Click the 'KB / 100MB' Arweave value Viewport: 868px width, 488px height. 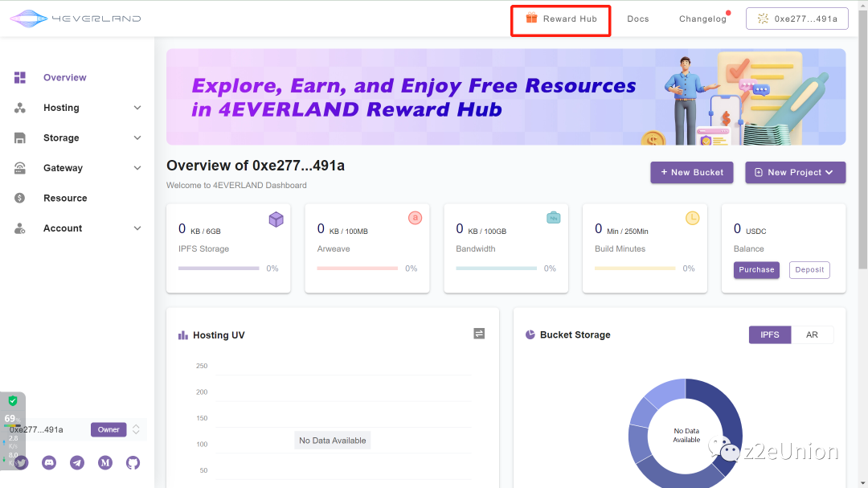pyautogui.click(x=349, y=231)
